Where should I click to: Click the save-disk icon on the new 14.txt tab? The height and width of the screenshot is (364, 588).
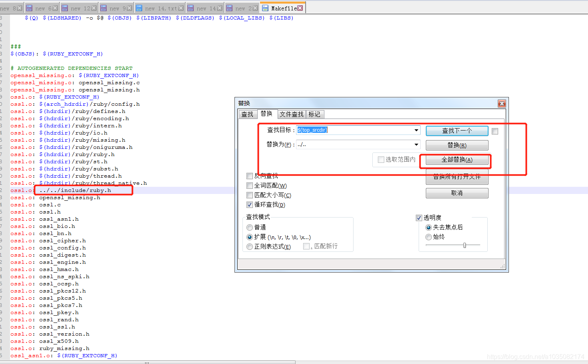pos(139,8)
